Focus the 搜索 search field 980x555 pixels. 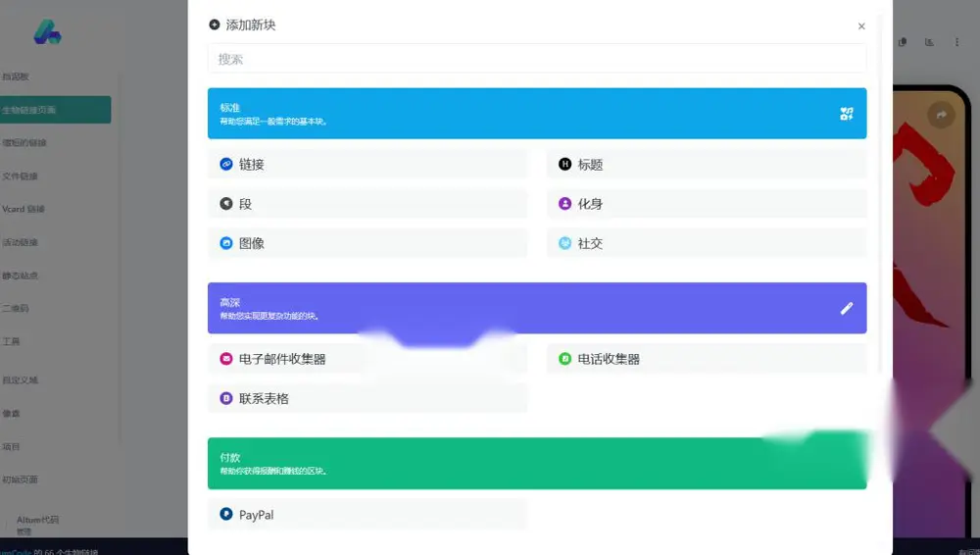click(537, 58)
